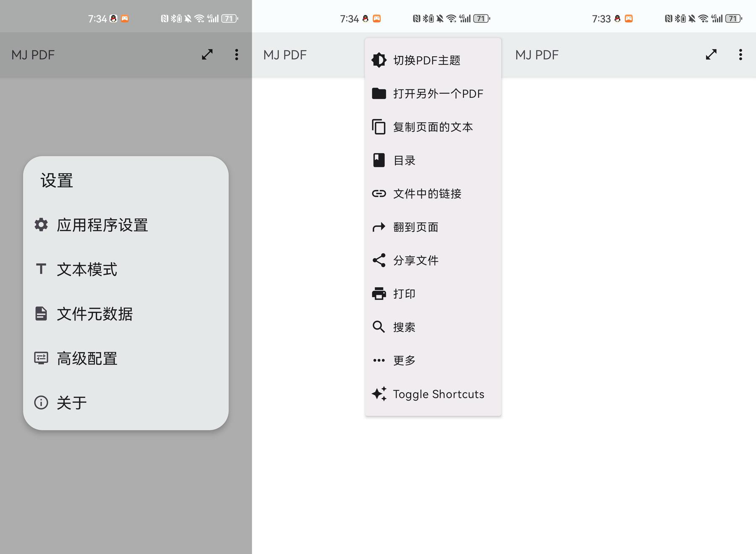Expand the 更多 submenu entry
The image size is (756, 554).
(433, 360)
